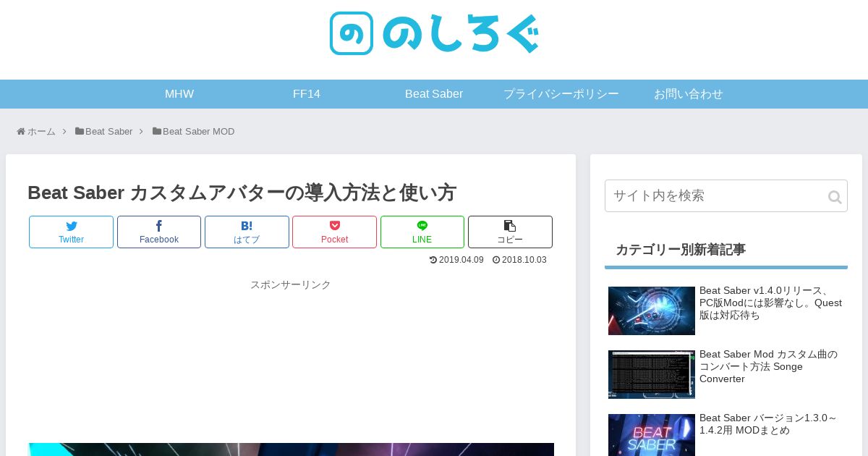868x456 pixels.
Task: Open the お問い合わせ menu item
Action: (x=689, y=94)
